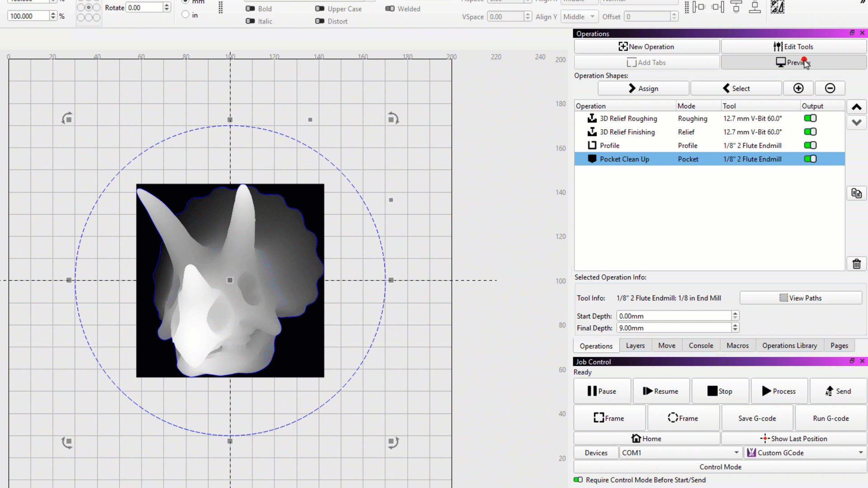This screenshot has height=488, width=868.
Task: Click the center anchor point in the nine-dot grid
Action: pos(89,8)
